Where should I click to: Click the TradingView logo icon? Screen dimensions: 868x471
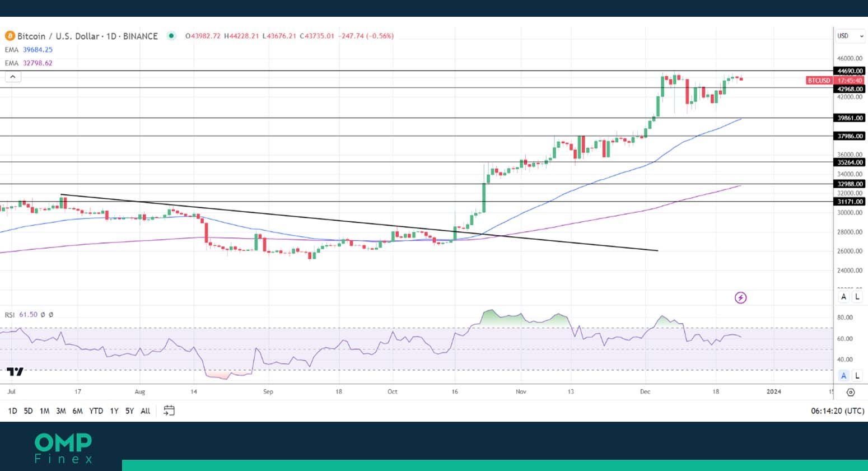click(15, 371)
